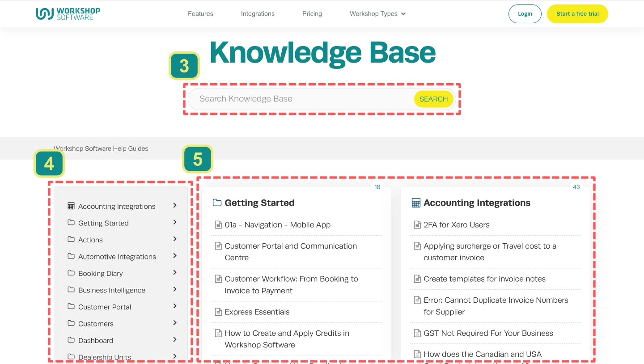The image size is (644, 364).
Task: Select Booking Diary in the sidebar list
Action: (100, 274)
